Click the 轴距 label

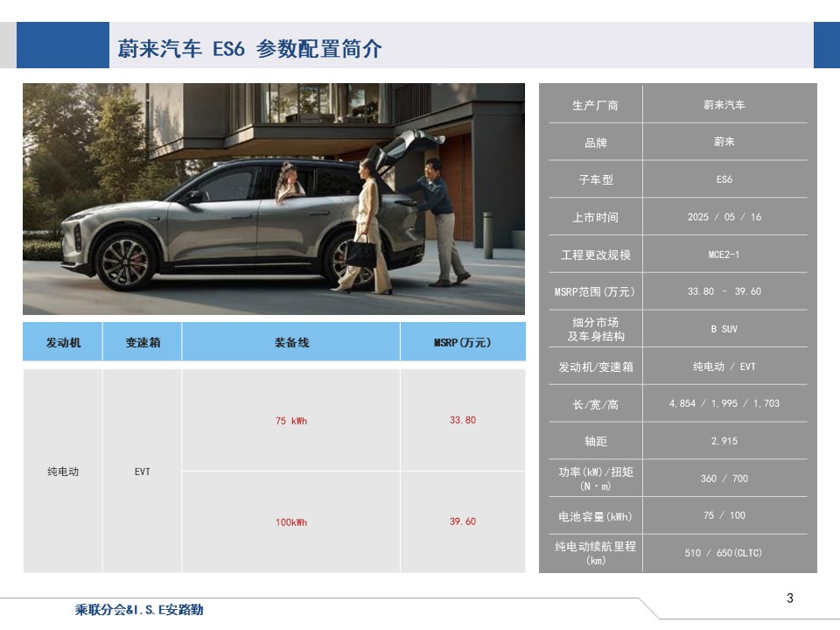tap(595, 441)
